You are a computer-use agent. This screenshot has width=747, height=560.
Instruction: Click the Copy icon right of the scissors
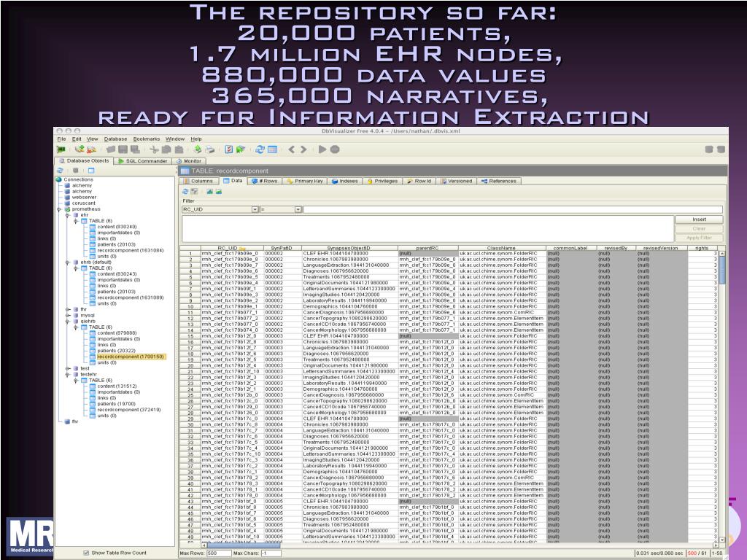(x=166, y=149)
